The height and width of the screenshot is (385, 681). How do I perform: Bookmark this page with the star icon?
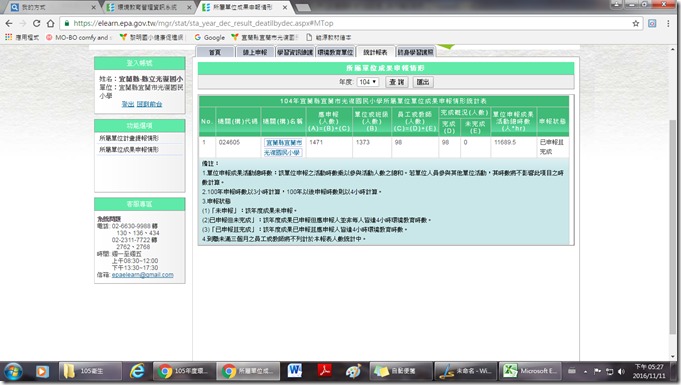pos(636,23)
